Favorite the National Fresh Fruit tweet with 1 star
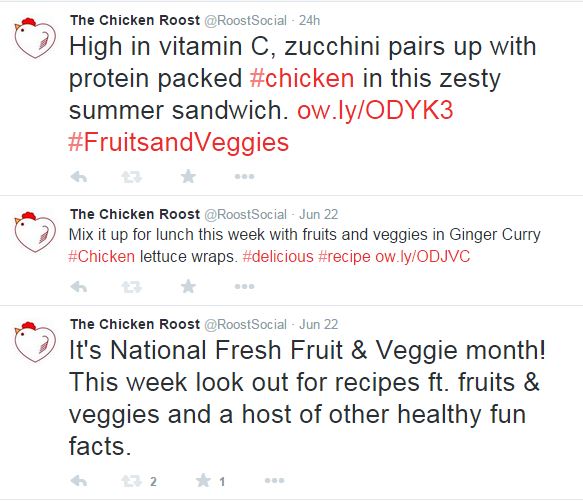Screen dimensions: 583x501 tap(203, 480)
